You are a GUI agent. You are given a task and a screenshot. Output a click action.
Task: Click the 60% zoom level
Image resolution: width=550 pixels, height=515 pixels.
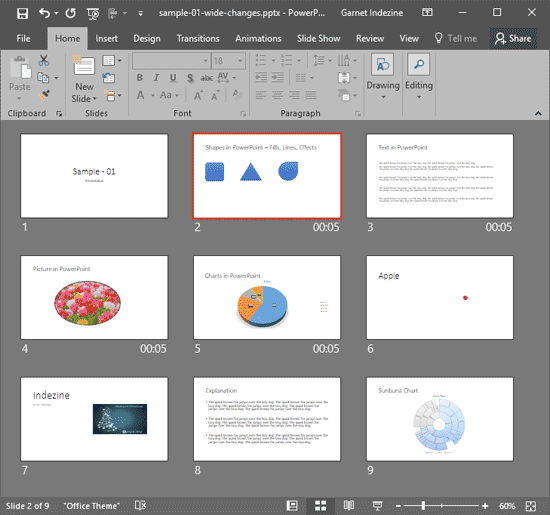click(x=507, y=506)
